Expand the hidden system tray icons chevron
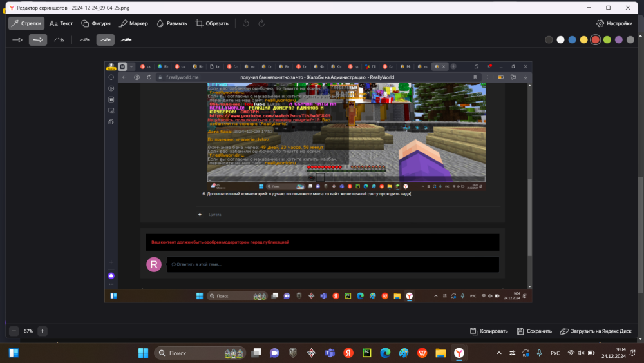The height and width of the screenshot is (363, 644). [x=499, y=353]
